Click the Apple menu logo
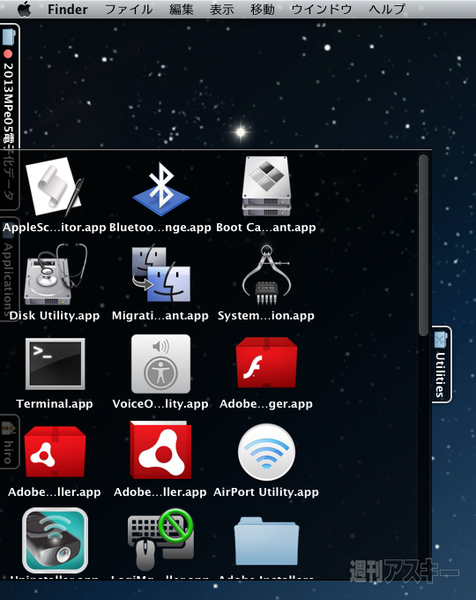This screenshot has width=476, height=600. point(24,9)
